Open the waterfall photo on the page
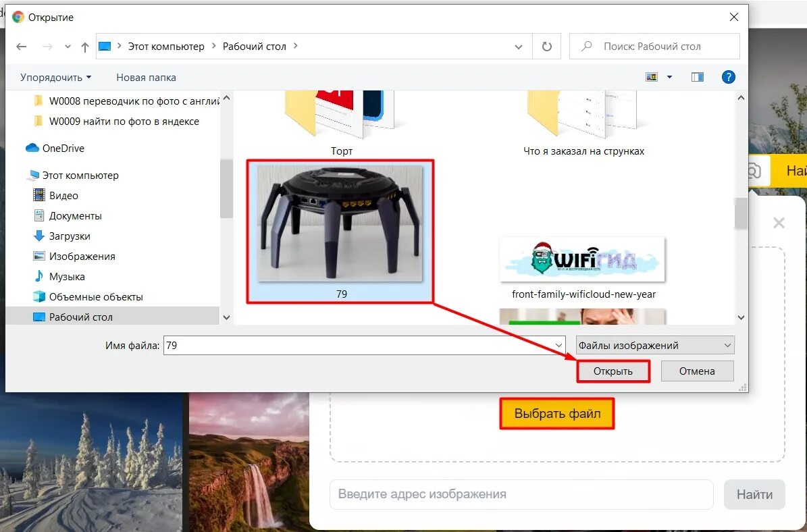 (249, 462)
